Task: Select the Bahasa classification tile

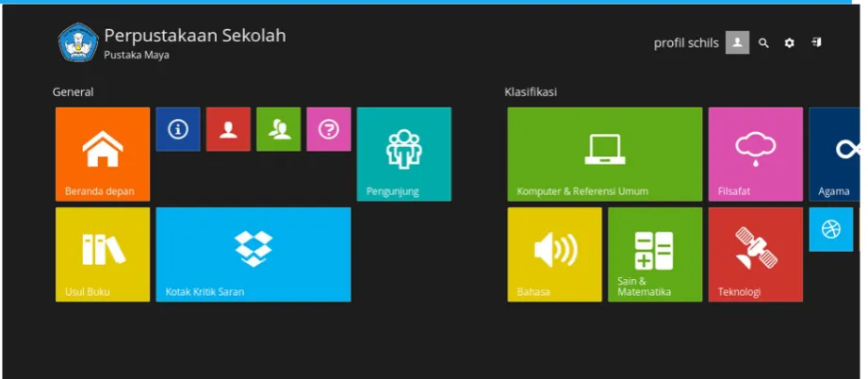Action: point(554,255)
